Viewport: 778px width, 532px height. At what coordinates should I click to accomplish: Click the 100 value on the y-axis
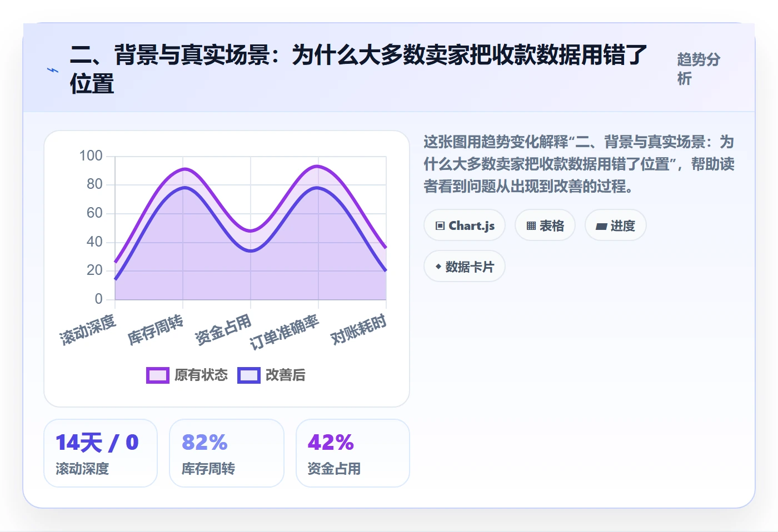point(91,155)
